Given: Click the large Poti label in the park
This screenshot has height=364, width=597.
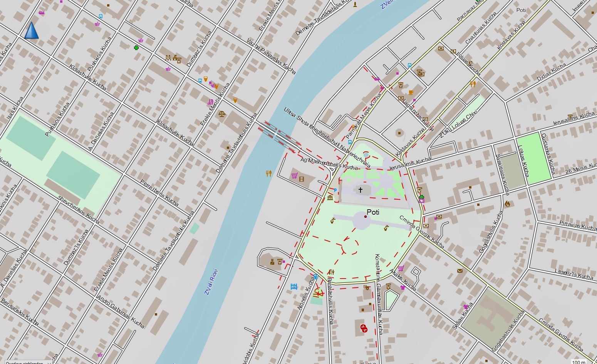Looking at the screenshot, I should [x=373, y=212].
